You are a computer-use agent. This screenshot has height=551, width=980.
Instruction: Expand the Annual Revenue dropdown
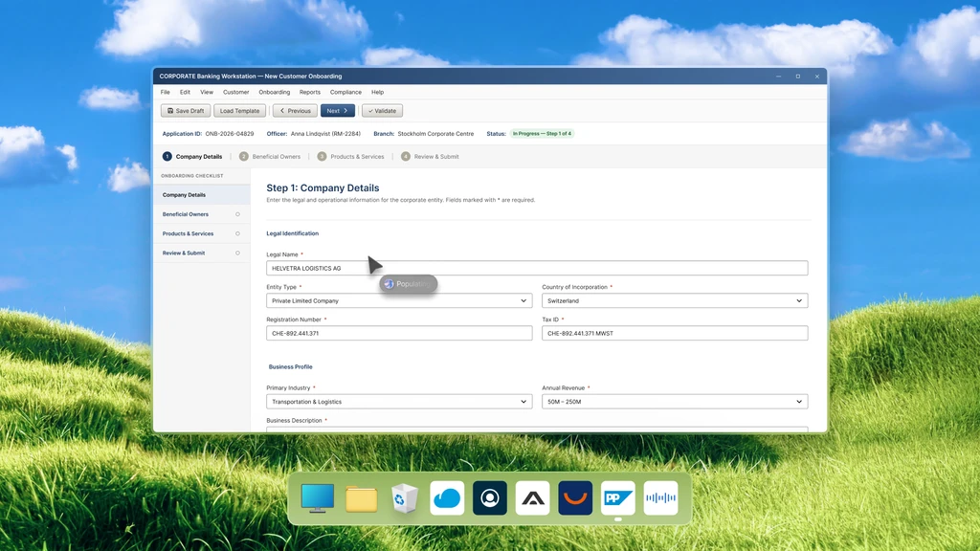click(675, 402)
